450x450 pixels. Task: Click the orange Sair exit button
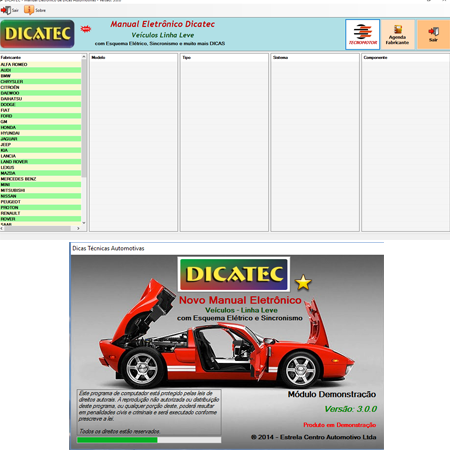433,34
